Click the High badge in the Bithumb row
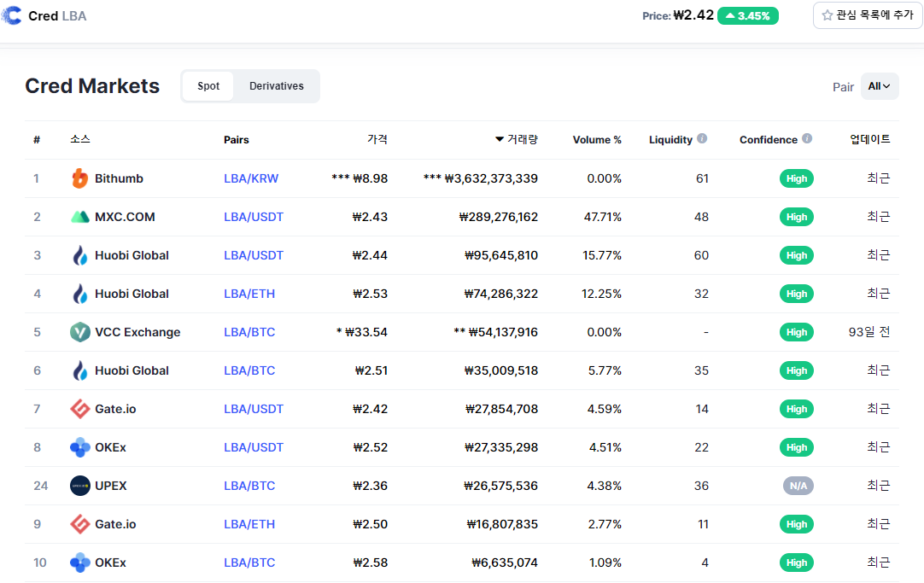924x583 pixels. click(797, 178)
